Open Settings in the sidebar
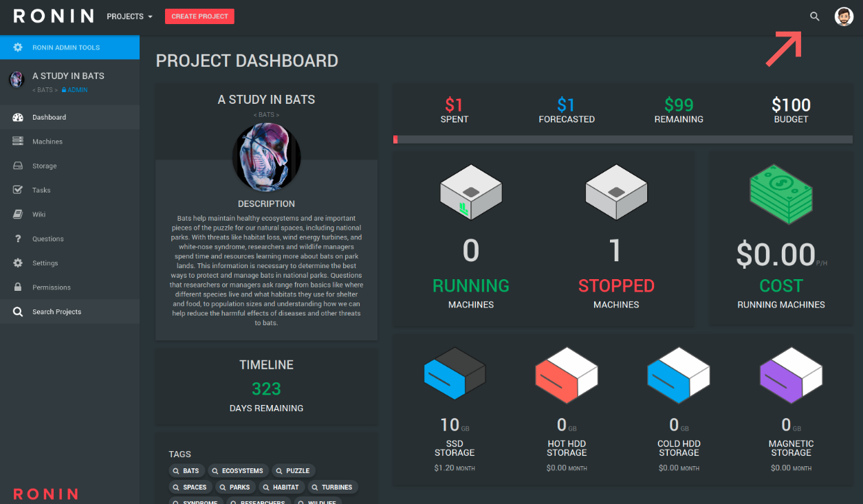This screenshot has width=863, height=504. click(69, 263)
